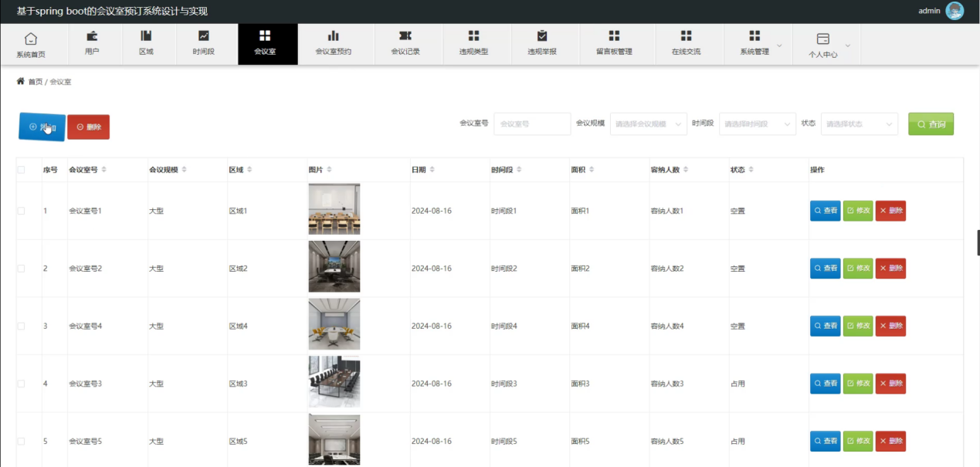Select the 时间段 chart icon

point(204,36)
